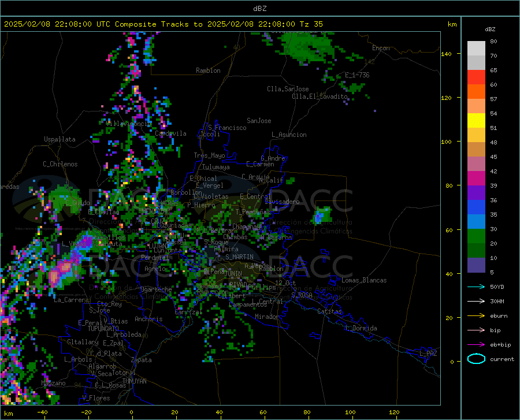520x420 pixels.
Task: Click the small green echo below E_1-736
Action: (x=354, y=87)
